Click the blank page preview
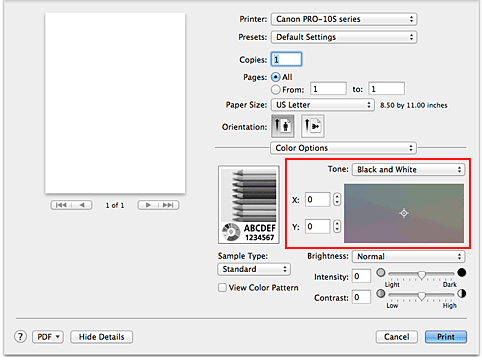Screen dimensions: 482x360 (x=115, y=103)
